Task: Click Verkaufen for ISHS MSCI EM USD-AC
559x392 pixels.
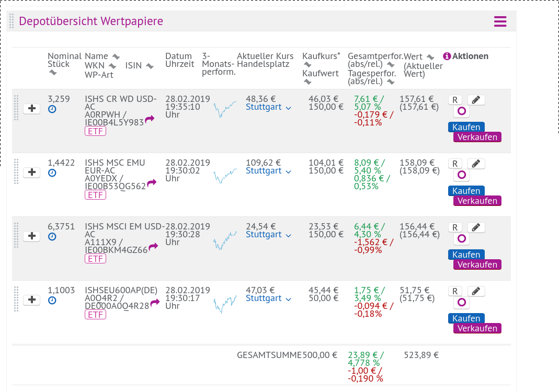Action: [477, 264]
